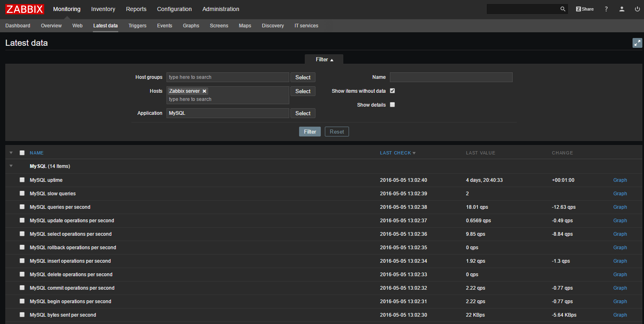Check MySQL bytes sent per second checkbox
This screenshot has width=644, height=324.
point(22,315)
